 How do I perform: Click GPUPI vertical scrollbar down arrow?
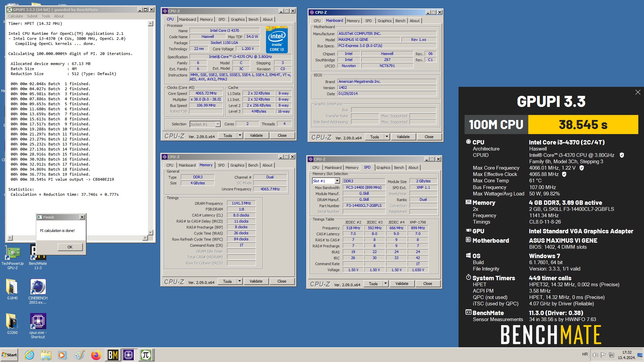(x=151, y=232)
